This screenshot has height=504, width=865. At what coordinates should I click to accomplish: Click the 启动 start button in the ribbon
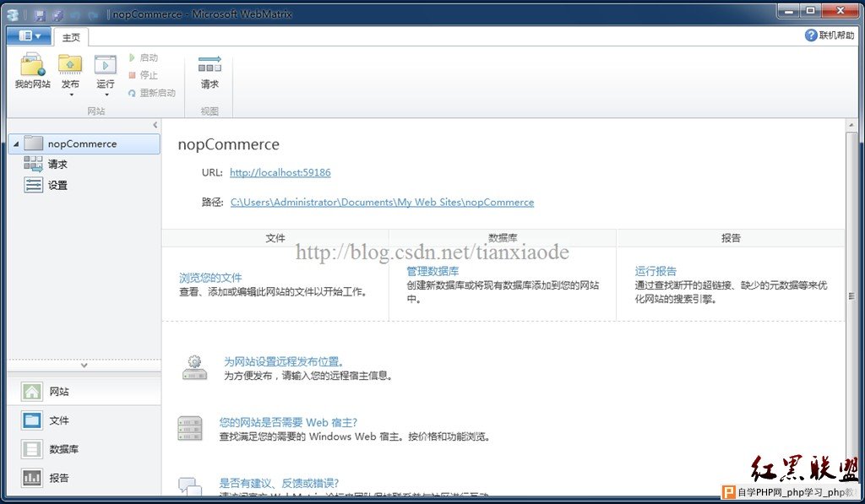tap(144, 57)
